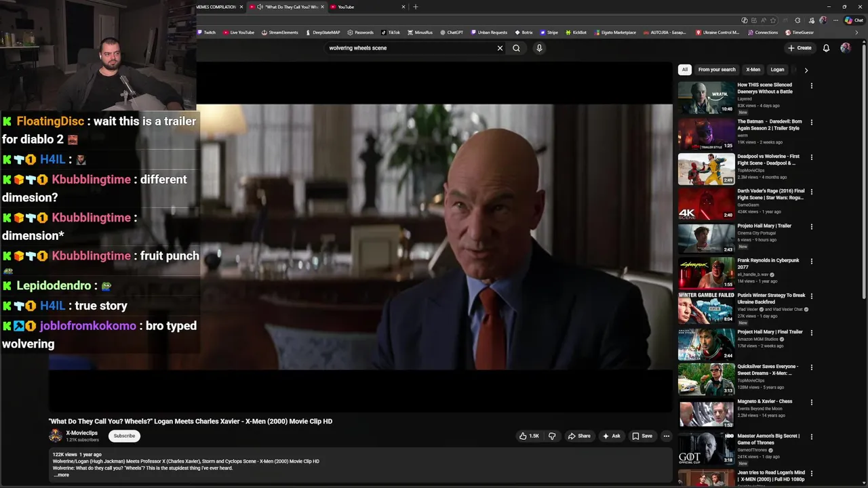Open the Unban Requests bookmark
Viewport: 868px width, 488px height.
pos(488,33)
